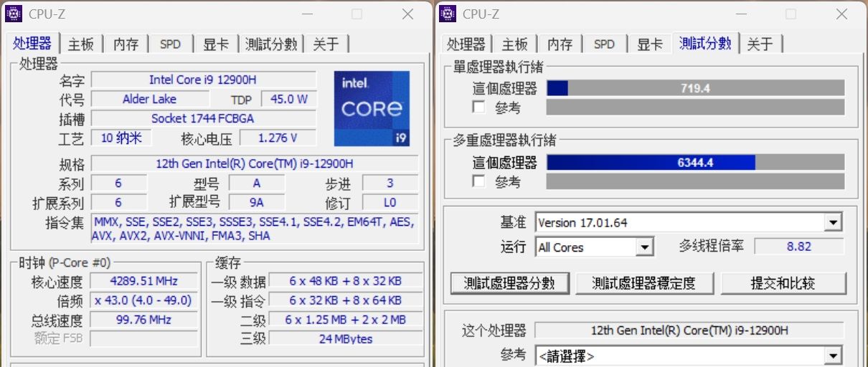Open the 显卡 tab in left window
Viewport: 868px width, 367px height.
click(215, 44)
